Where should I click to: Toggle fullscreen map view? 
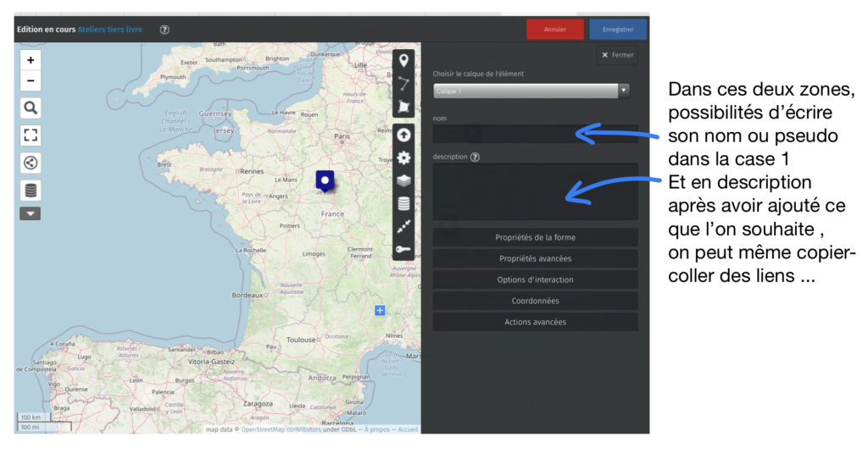[31, 135]
